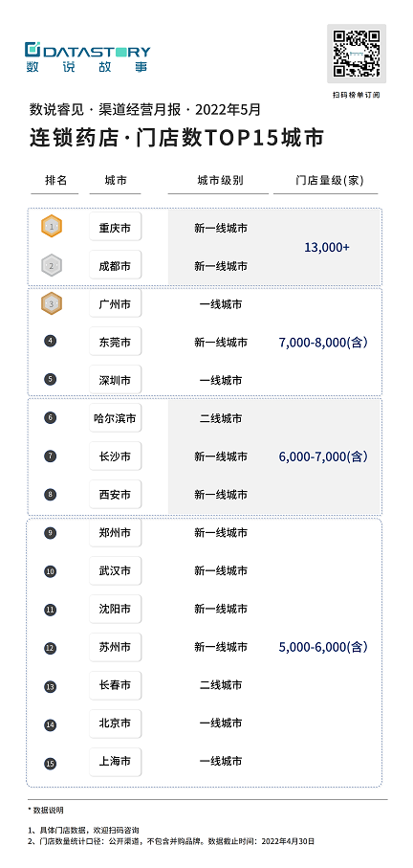Click the rank 12 circle marker
Image resolution: width=413 pixels, height=868 pixels.
pyautogui.click(x=51, y=648)
